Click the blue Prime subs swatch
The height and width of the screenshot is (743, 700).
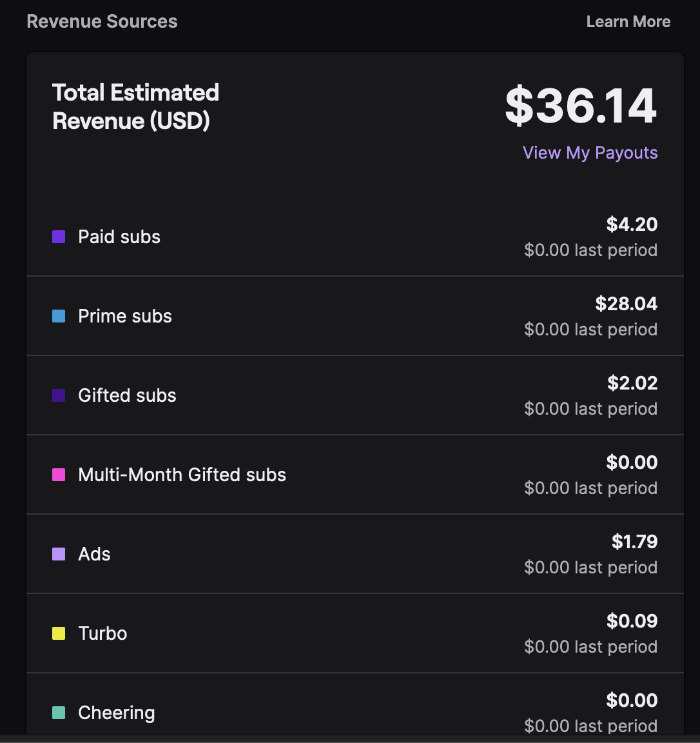point(59,316)
